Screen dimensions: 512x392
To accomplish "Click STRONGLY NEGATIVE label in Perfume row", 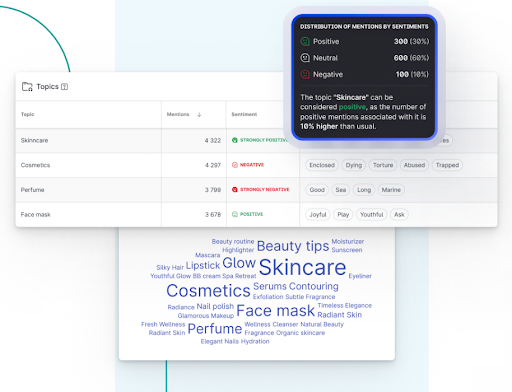I will click(x=265, y=189).
